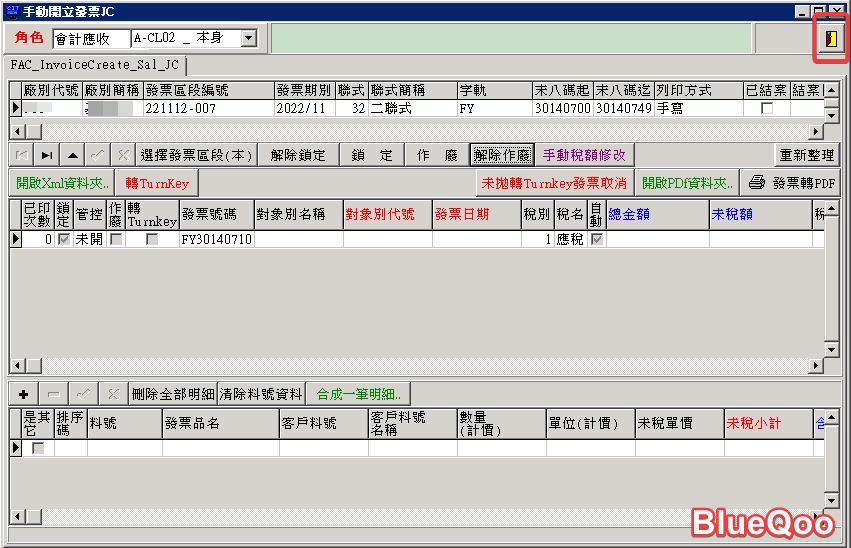Click the 發票轉PDF printer button
Screen dimensions: 851x548
point(792,183)
